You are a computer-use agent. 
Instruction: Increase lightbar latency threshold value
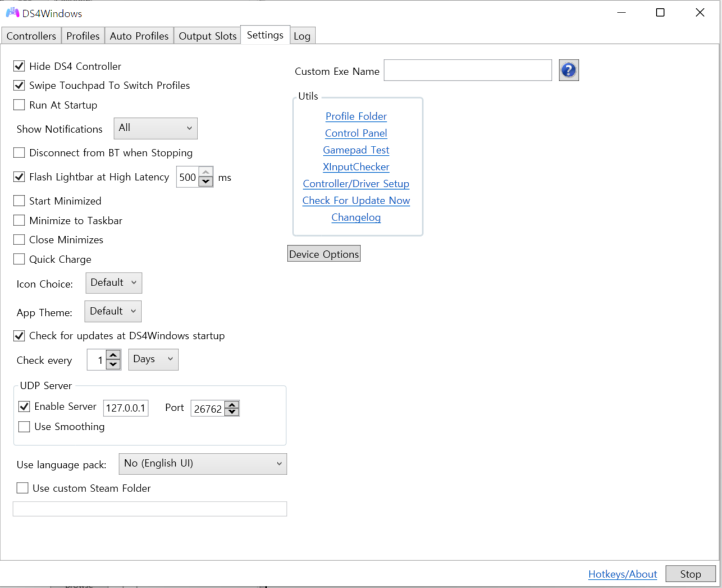tap(206, 172)
